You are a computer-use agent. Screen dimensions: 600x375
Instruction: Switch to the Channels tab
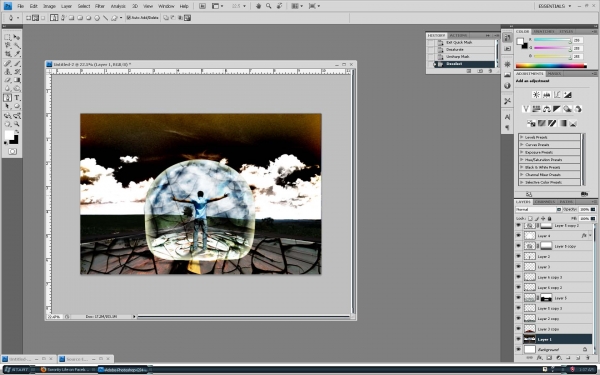tap(545, 202)
